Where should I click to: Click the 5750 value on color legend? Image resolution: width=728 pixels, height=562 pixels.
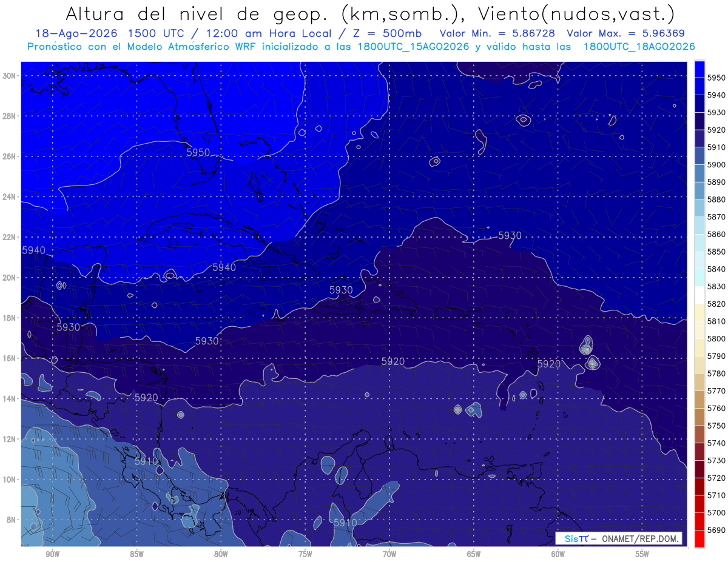pyautogui.click(x=716, y=426)
